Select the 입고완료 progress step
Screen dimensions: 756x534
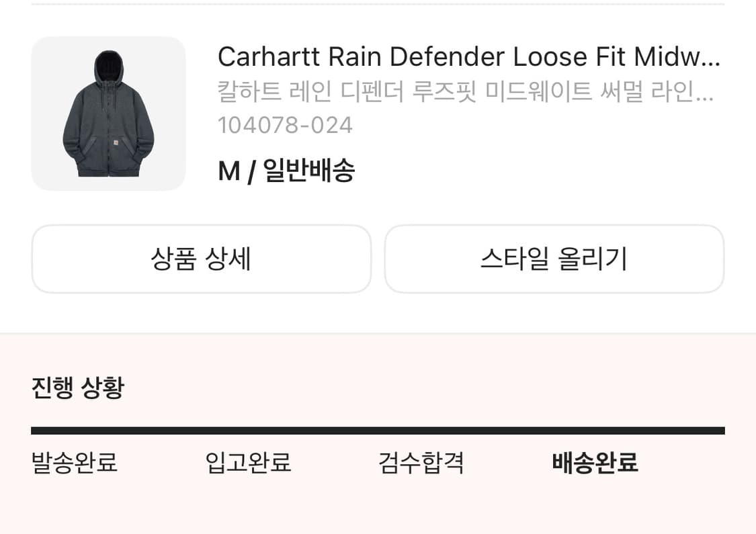click(248, 463)
